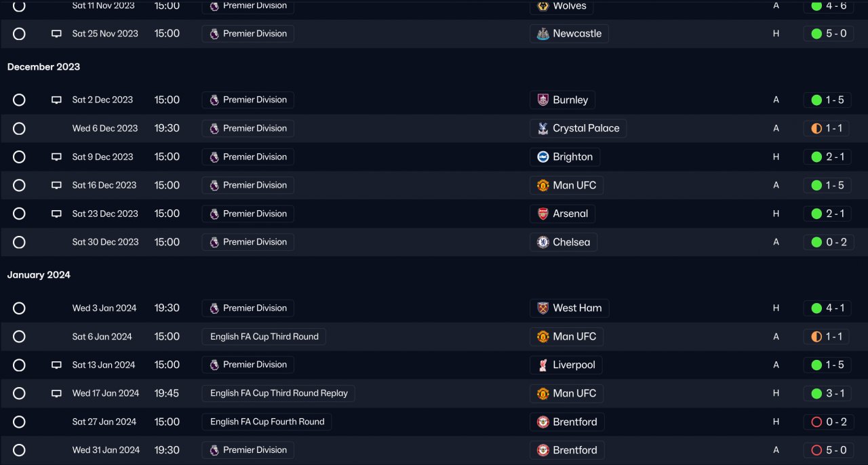Click the Newcastle club badge icon

click(x=542, y=34)
